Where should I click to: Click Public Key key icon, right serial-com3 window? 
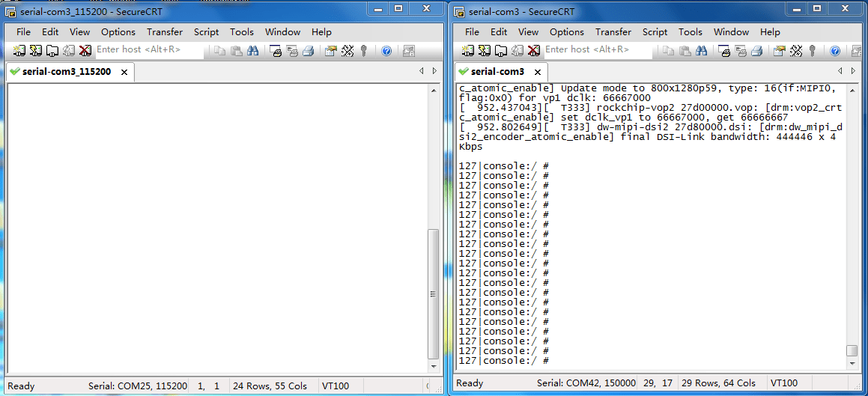pos(813,51)
